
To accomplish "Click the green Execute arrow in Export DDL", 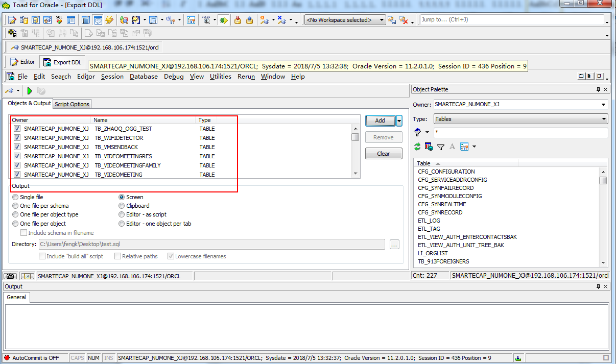I will (30, 91).
